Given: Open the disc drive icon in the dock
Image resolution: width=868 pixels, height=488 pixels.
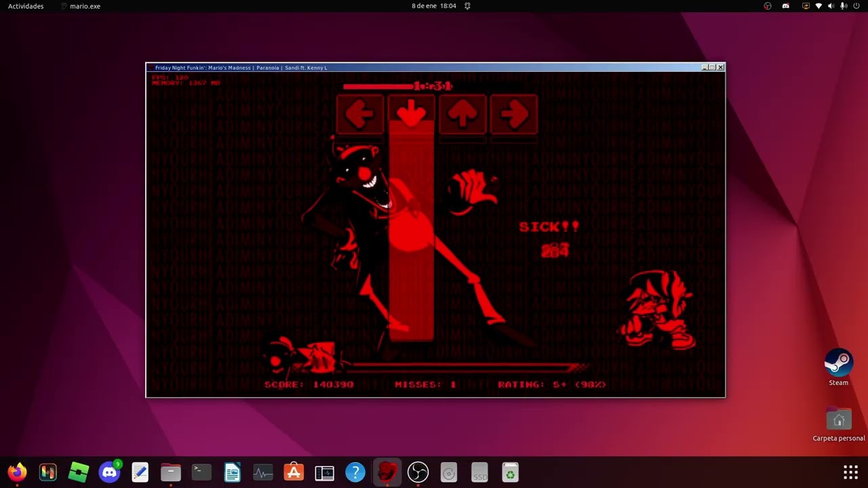Looking at the screenshot, I should (449, 472).
